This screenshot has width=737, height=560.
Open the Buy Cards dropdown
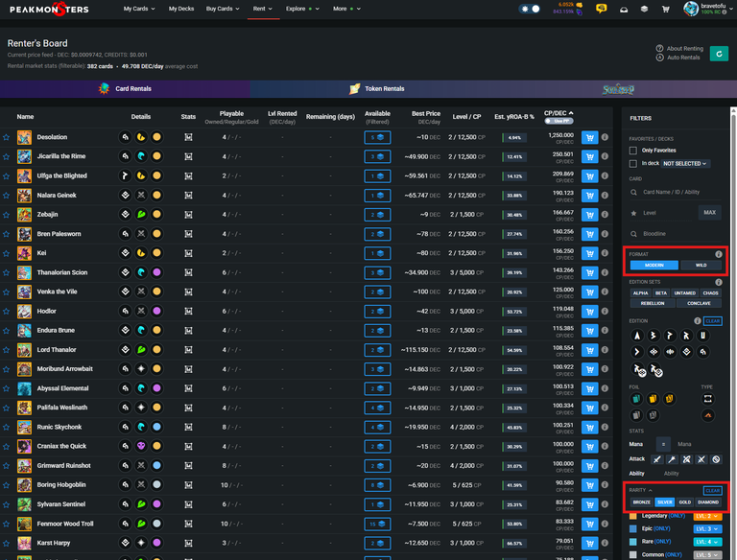click(223, 9)
